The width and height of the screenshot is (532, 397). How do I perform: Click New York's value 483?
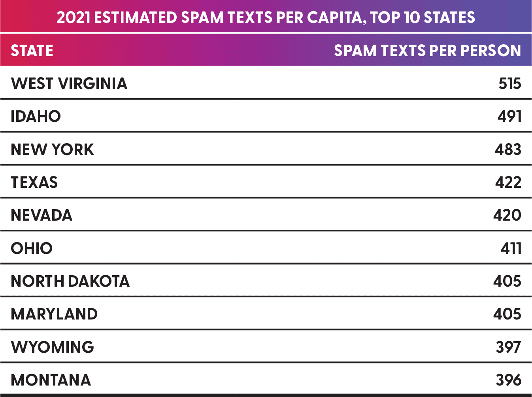pos(508,149)
